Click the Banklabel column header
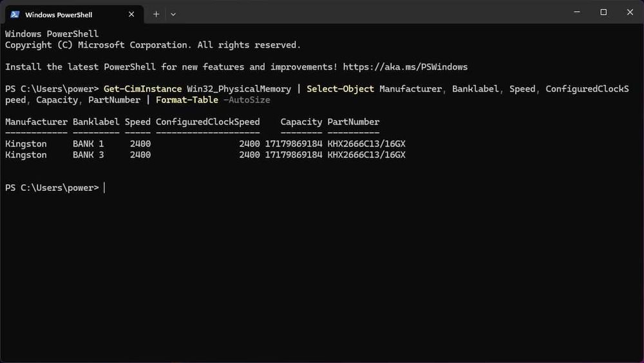Viewport: 644px width, 363px height. click(x=96, y=122)
